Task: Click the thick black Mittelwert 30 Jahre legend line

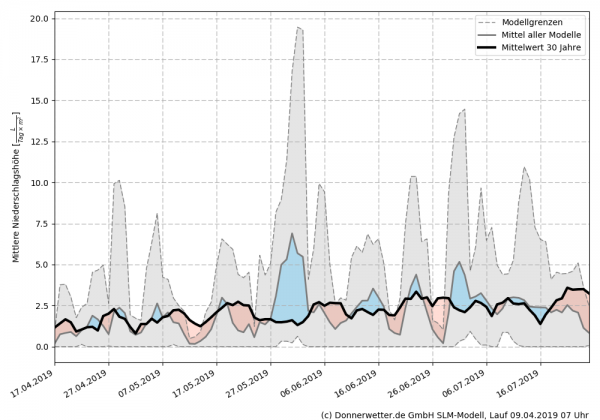Action: (x=485, y=47)
